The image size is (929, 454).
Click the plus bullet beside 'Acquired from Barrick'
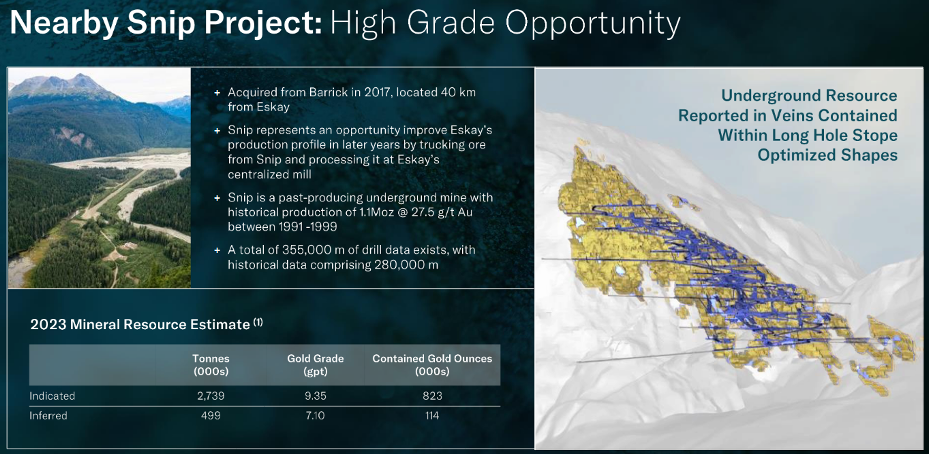217,93
